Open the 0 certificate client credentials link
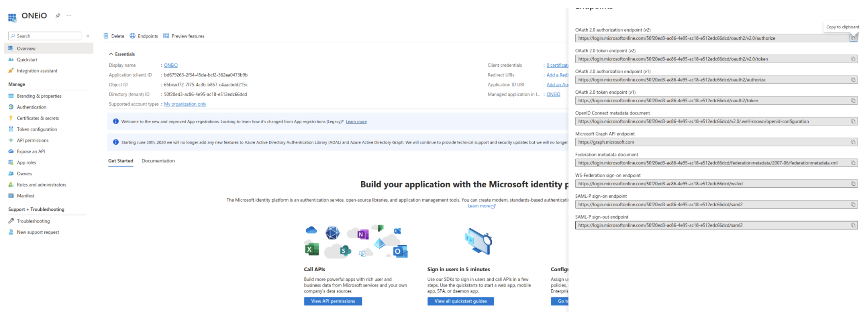This screenshot has width=868, height=313. (557, 65)
